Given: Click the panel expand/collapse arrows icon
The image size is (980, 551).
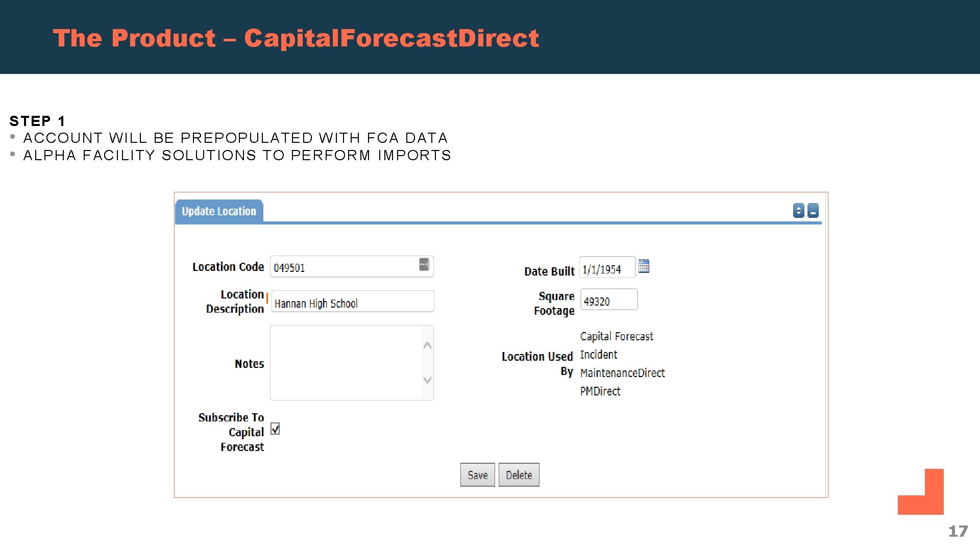Looking at the screenshot, I should (798, 211).
